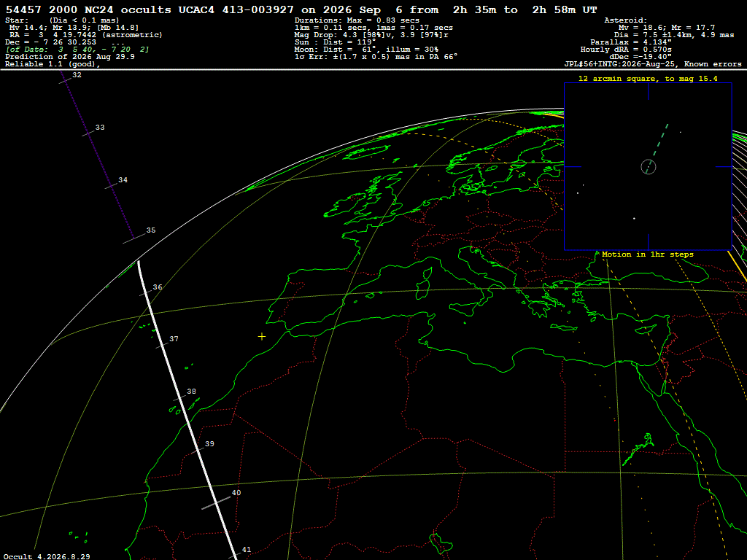Click the 'Reliable 1.1 (good)' text
Screen dimensions: 747x560
point(53,64)
